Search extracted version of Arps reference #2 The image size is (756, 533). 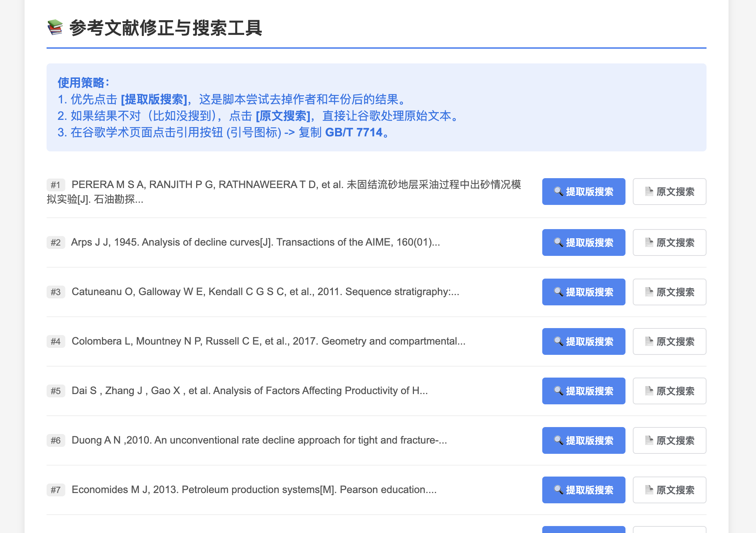pyautogui.click(x=583, y=242)
